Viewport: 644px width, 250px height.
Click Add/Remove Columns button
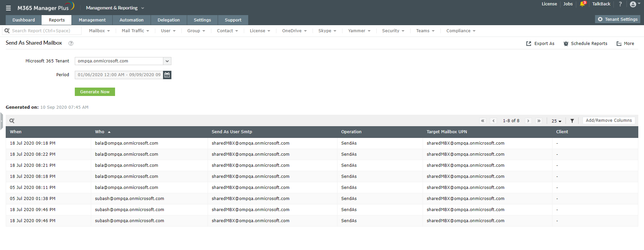pyautogui.click(x=608, y=120)
